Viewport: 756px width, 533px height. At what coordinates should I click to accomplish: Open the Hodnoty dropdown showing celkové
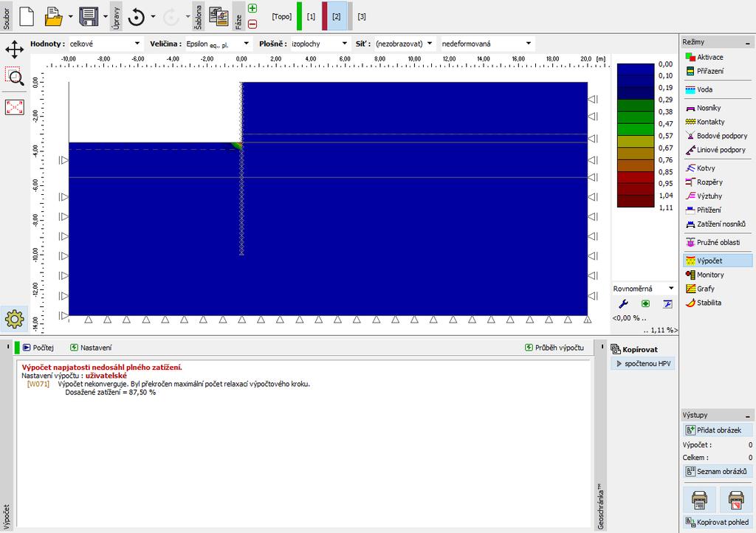coord(106,44)
